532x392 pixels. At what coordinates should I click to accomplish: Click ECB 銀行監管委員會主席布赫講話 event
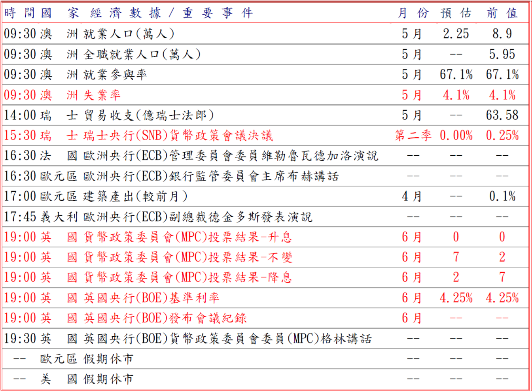(211, 176)
